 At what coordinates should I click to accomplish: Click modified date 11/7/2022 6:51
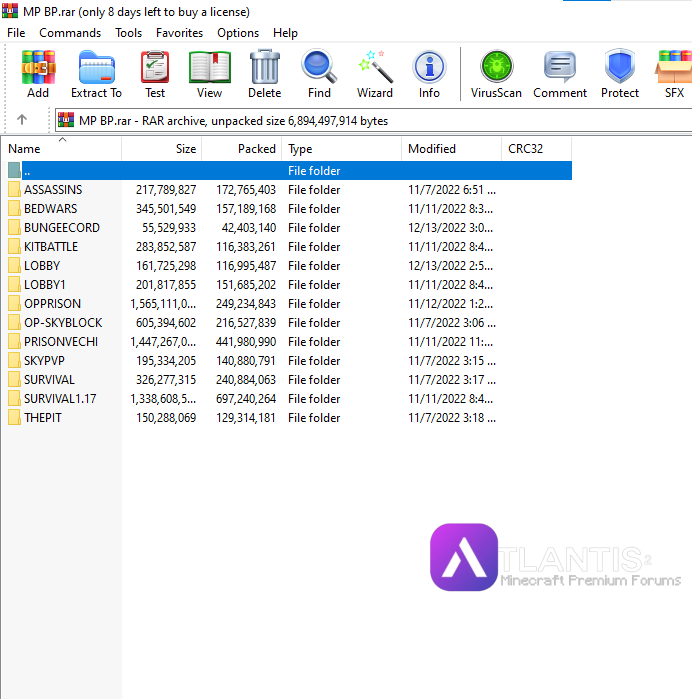coord(452,190)
